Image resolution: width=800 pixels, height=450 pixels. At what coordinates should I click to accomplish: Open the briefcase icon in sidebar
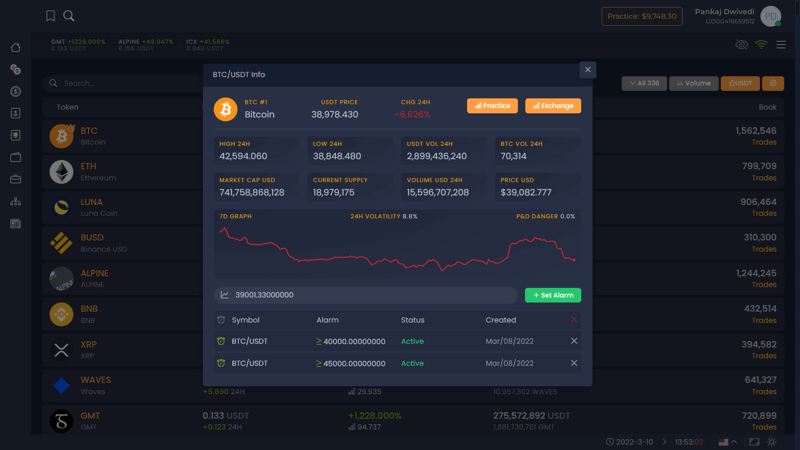16,179
